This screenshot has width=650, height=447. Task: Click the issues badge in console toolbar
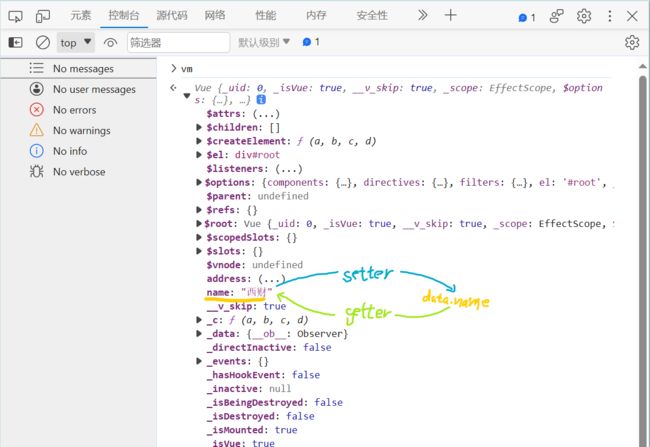311,42
